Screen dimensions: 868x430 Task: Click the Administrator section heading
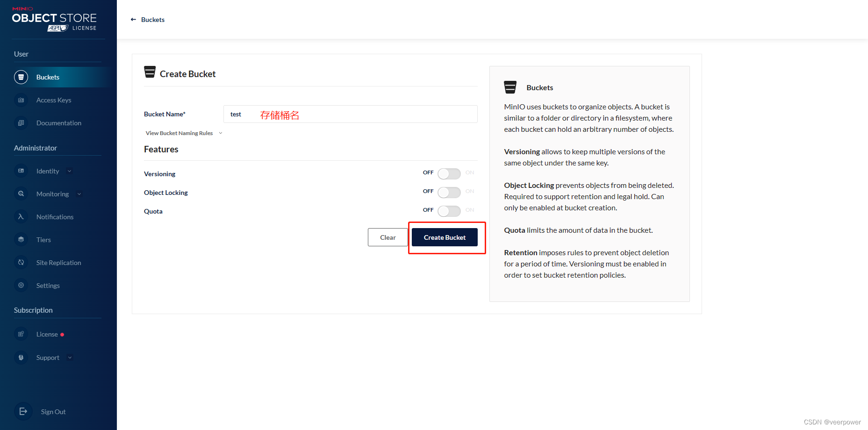[x=36, y=148]
